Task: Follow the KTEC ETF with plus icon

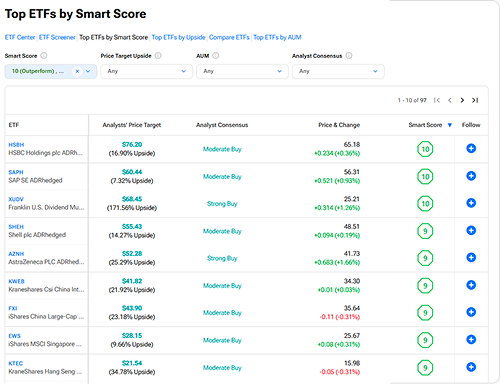Action: [471, 367]
